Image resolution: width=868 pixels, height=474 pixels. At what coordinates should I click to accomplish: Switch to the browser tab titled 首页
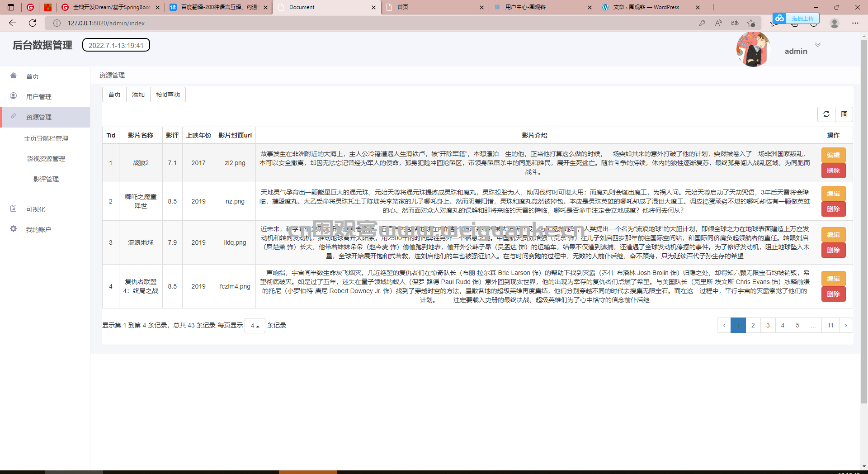click(434, 7)
